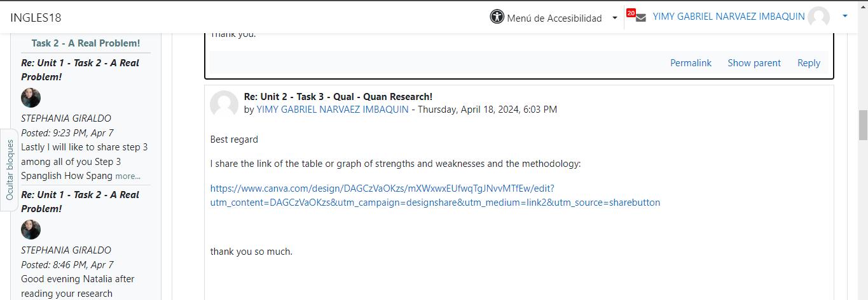Click the Permalink link
This screenshot has height=300, width=868.
[691, 62]
